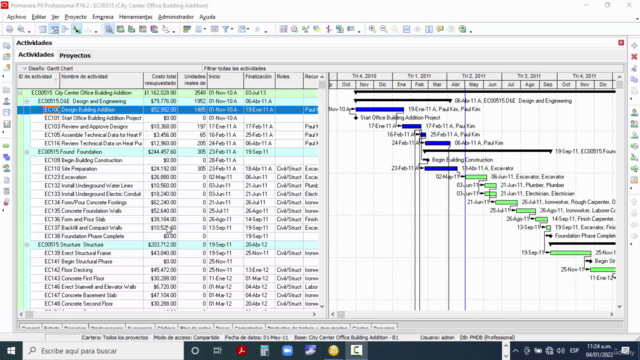Image resolution: width=640 pixels, height=360 pixels.
Task: Close the Actividades window with red X
Action: 621,42
